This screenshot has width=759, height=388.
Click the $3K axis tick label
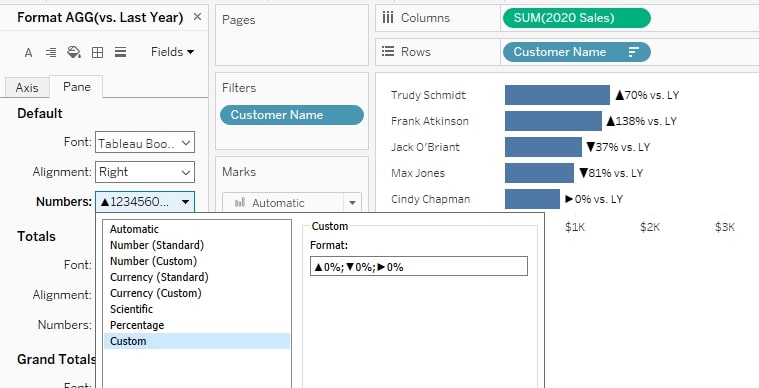[725, 227]
